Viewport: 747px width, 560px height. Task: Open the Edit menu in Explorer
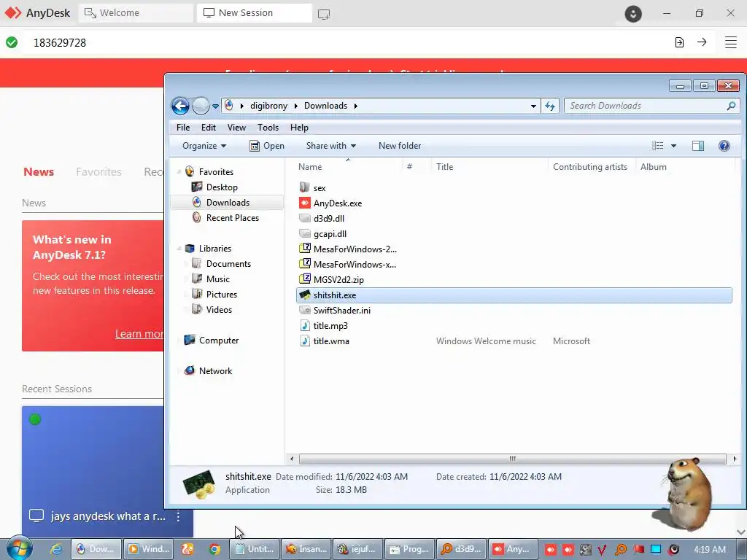[208, 127]
